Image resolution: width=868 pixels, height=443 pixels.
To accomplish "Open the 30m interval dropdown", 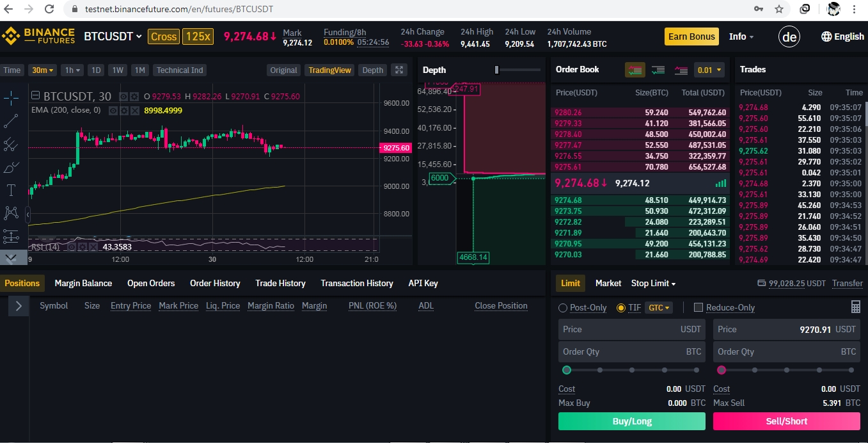I will (43, 70).
